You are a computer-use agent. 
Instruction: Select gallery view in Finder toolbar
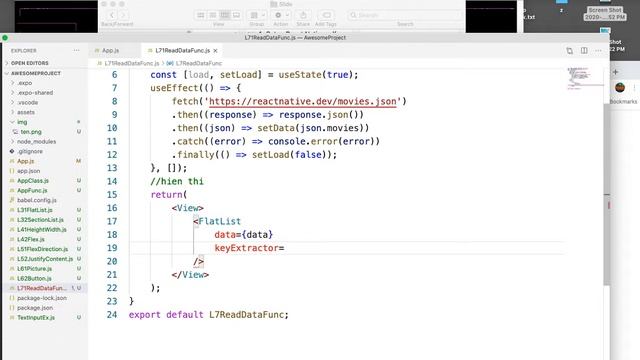(x=236, y=15)
